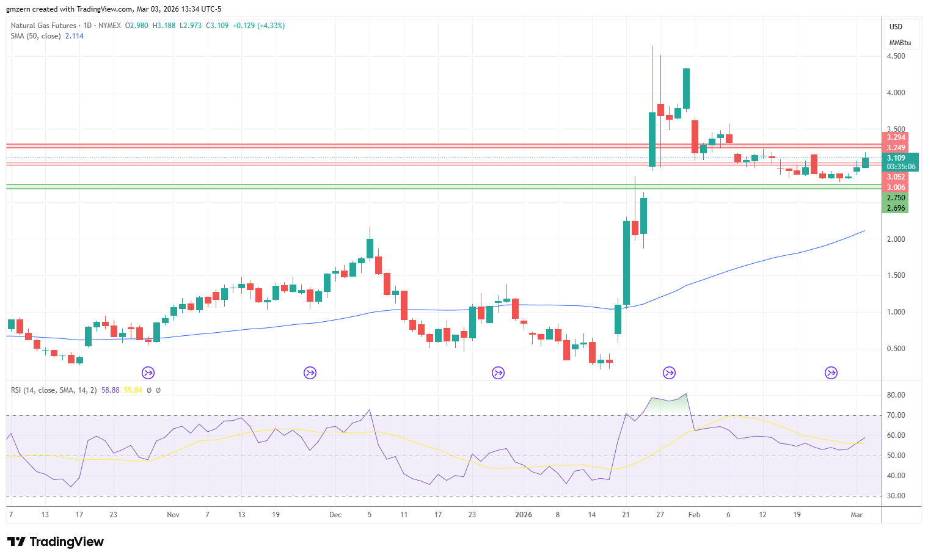This screenshot has height=560, width=928.
Task: Select the MMBtu unit label
Action: click(900, 43)
